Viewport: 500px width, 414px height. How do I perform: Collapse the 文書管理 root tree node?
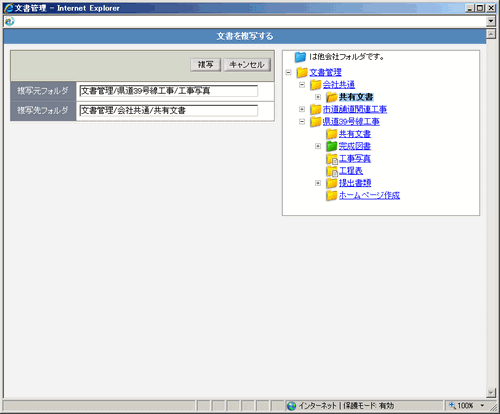point(289,72)
